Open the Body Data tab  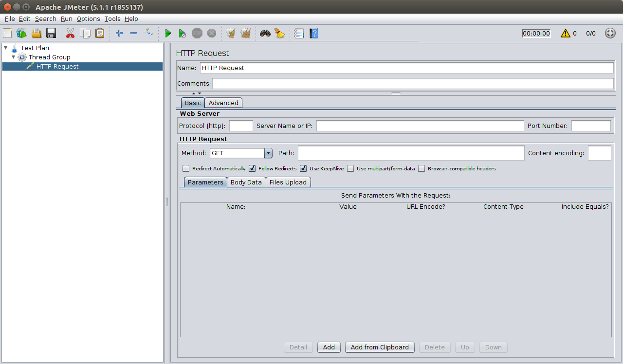(246, 182)
